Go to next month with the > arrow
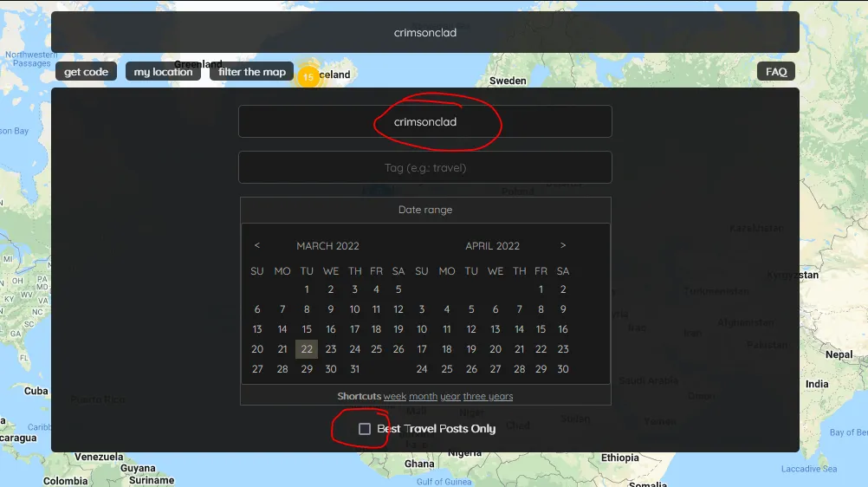 click(x=563, y=245)
